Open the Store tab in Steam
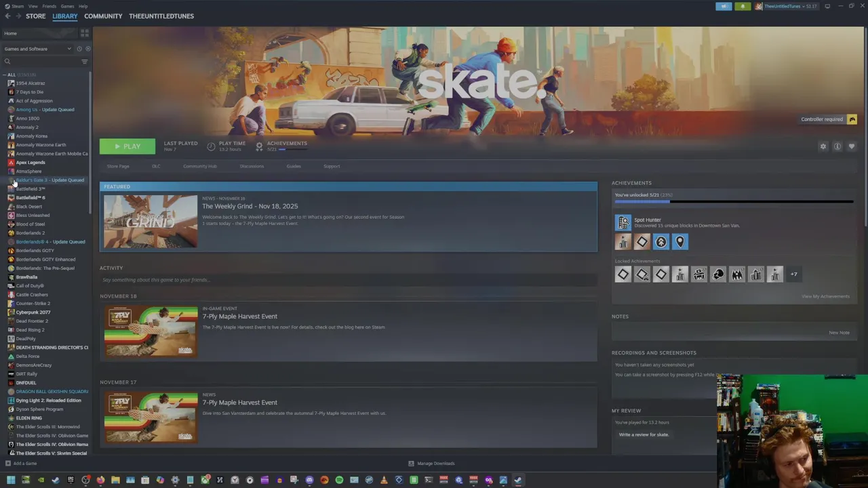The width and height of the screenshot is (868, 488). [36, 16]
